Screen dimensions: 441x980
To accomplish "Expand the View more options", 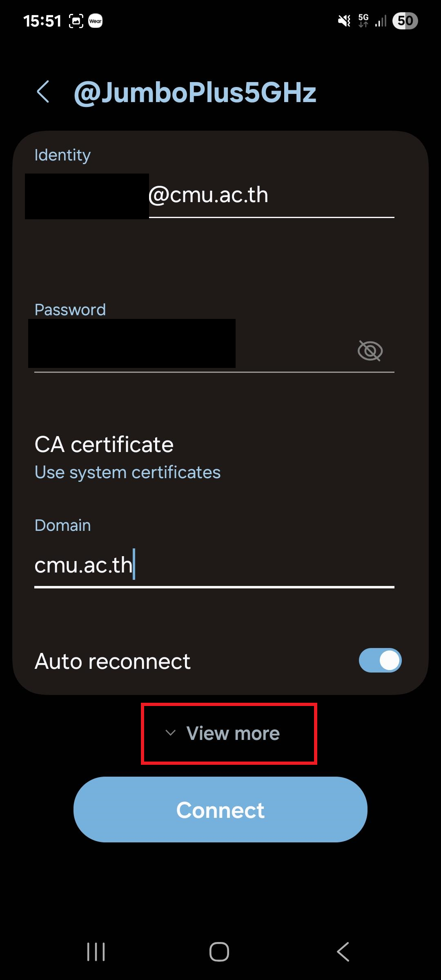I will (x=223, y=733).
